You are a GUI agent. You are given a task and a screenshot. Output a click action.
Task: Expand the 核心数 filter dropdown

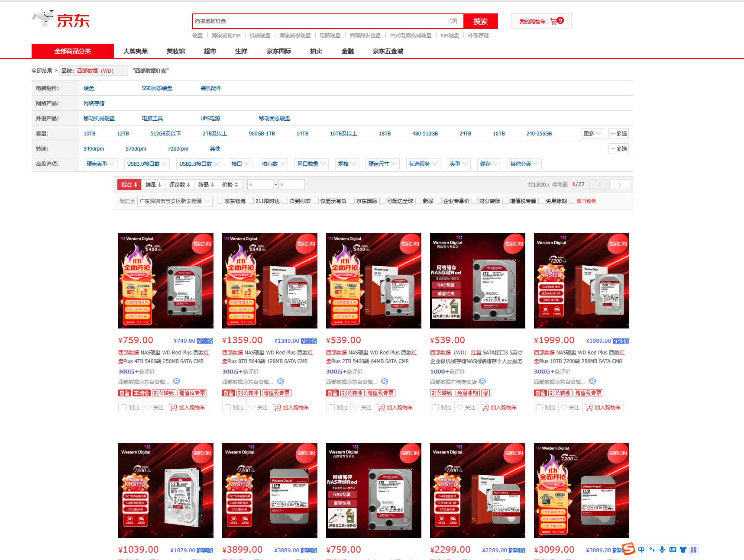(273, 164)
